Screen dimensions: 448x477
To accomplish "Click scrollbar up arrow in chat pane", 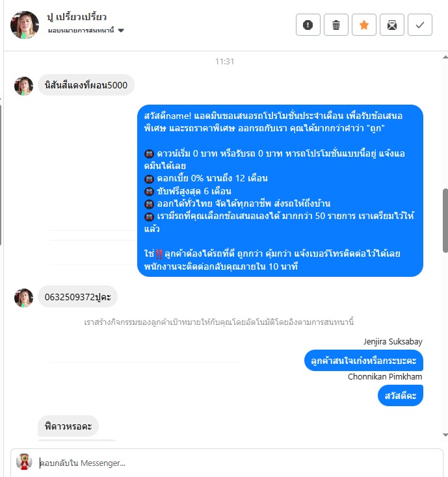I will click(445, 57).
